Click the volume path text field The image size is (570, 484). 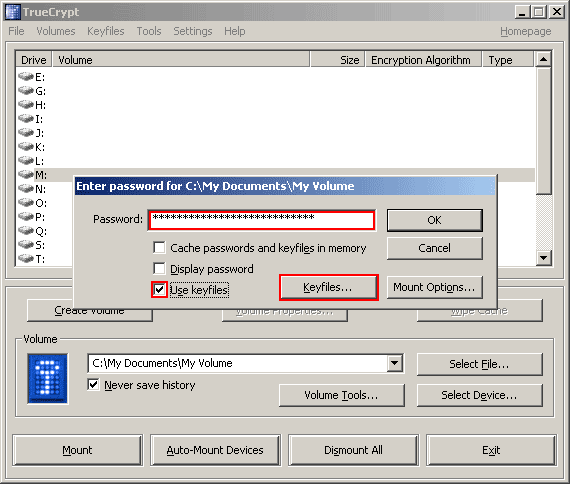click(x=238, y=363)
